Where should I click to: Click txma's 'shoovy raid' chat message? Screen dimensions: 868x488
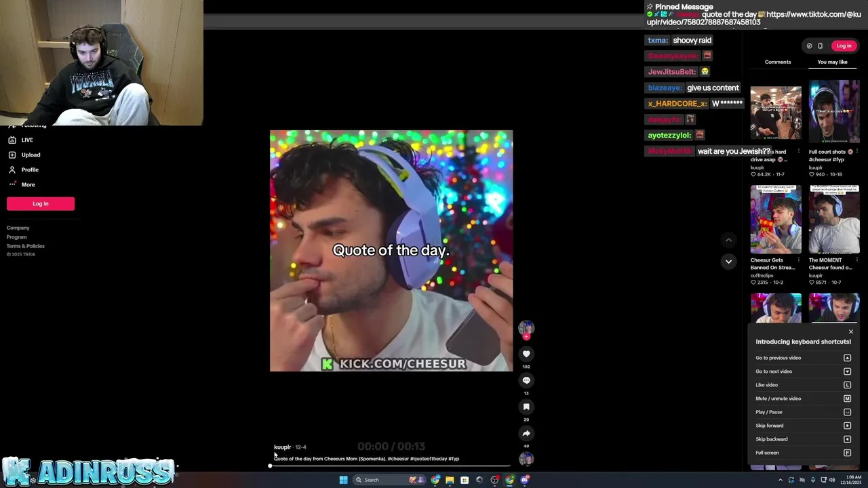pyautogui.click(x=692, y=41)
